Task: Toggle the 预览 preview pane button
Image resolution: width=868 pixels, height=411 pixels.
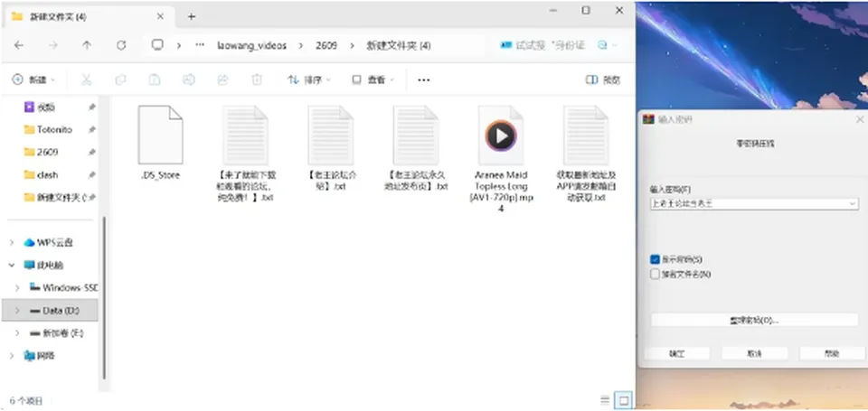Action: click(603, 80)
